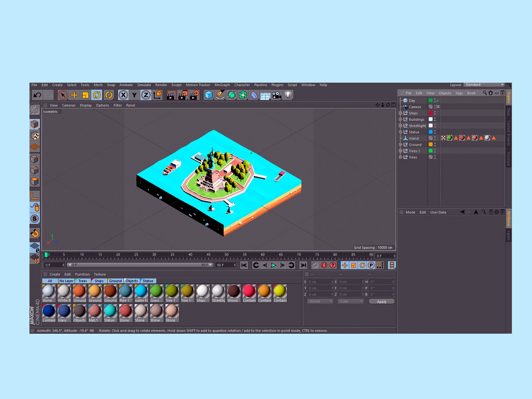Click the Undo arrow in the toolbar

coord(37,95)
